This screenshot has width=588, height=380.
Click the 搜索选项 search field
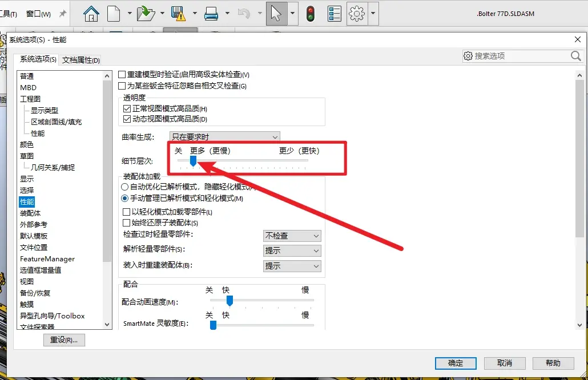[x=521, y=56]
